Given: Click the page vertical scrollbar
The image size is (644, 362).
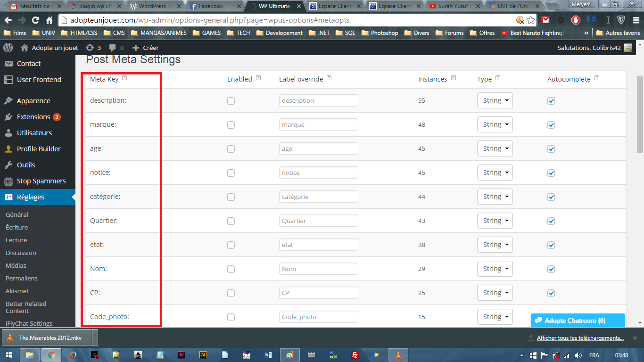Looking at the screenshot, I should point(640,115).
